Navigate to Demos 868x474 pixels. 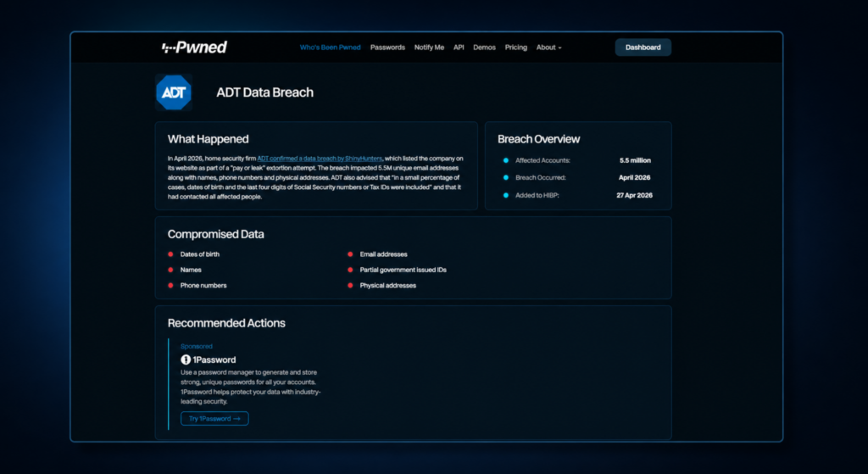pyautogui.click(x=484, y=47)
